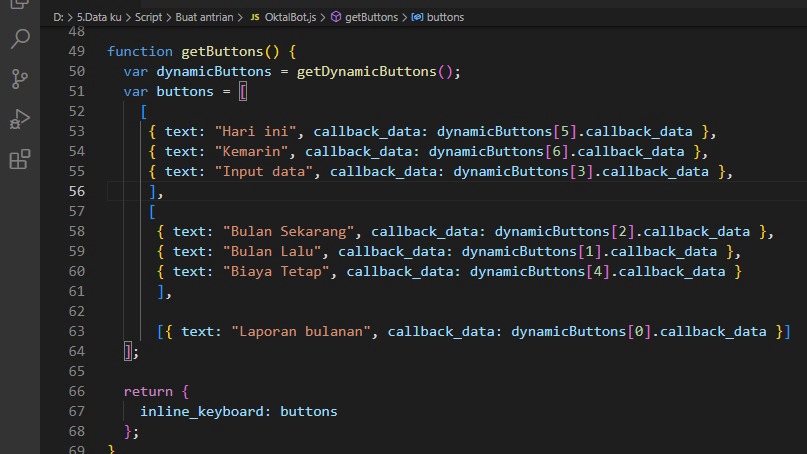807x454 pixels.
Task: Click the closing bracket on line 64
Action: pyautogui.click(x=128, y=352)
